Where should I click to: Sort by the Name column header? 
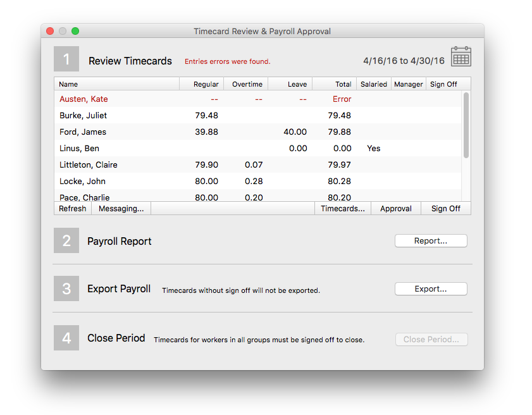117,84
